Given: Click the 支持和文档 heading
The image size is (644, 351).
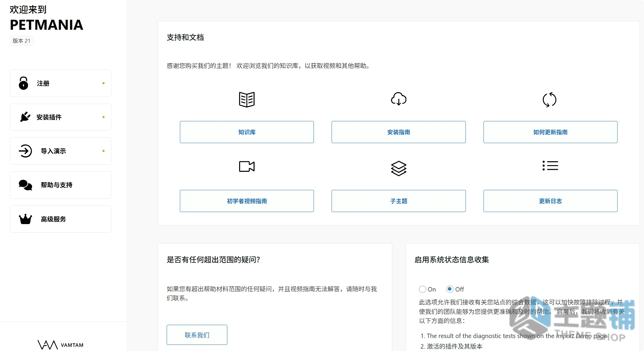Looking at the screenshot, I should pyautogui.click(x=185, y=37).
